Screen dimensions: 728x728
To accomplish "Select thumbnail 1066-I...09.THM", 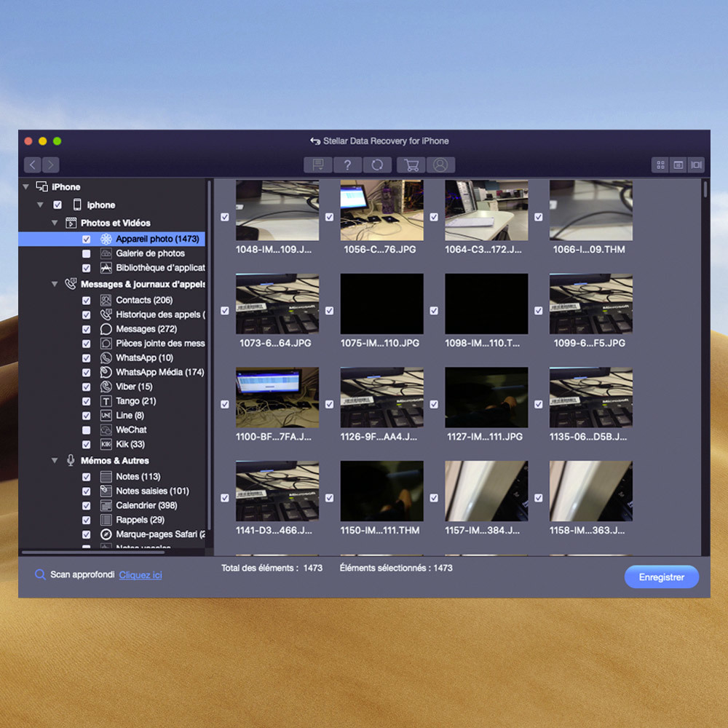I will point(590,210).
